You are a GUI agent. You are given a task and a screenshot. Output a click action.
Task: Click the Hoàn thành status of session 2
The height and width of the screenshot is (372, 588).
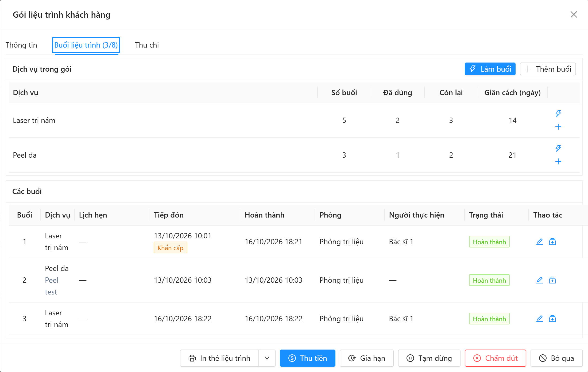point(489,280)
